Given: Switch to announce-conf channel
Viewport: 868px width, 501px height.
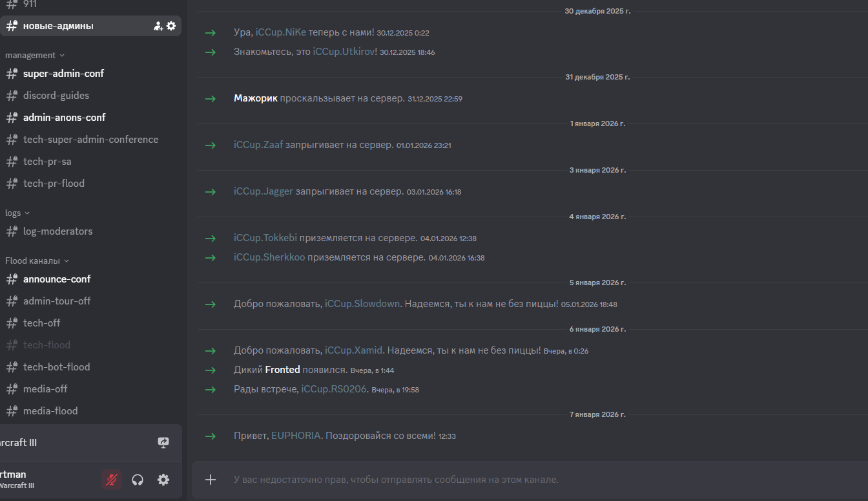Looking at the screenshot, I should tap(57, 279).
